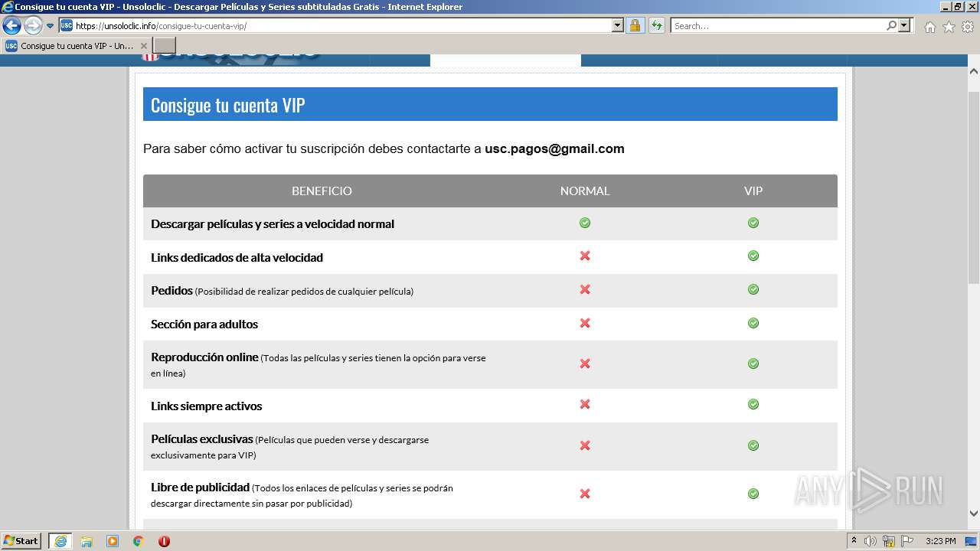The image size is (980, 551).
Task: Click VIP check for Sección para adultos
Action: click(x=753, y=323)
